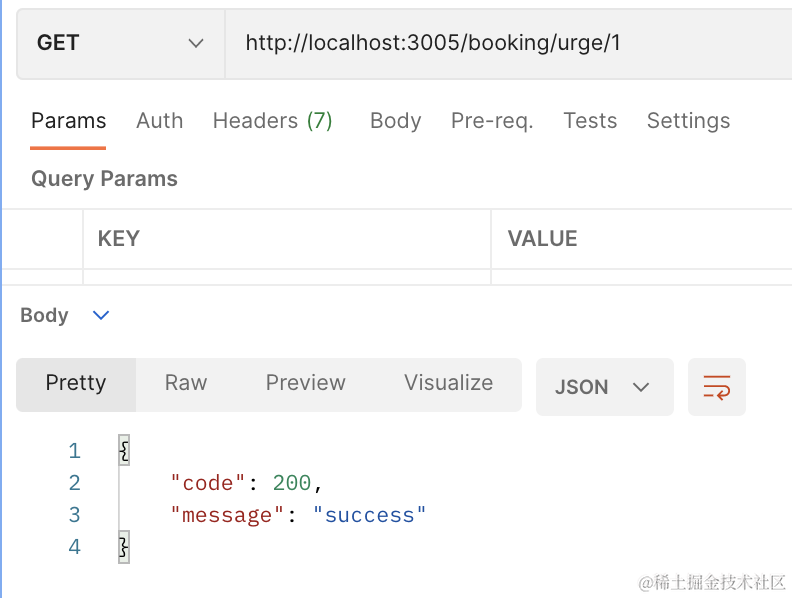Image resolution: width=792 pixels, height=598 pixels.
Task: Show the Preview response view
Action: [x=305, y=384]
